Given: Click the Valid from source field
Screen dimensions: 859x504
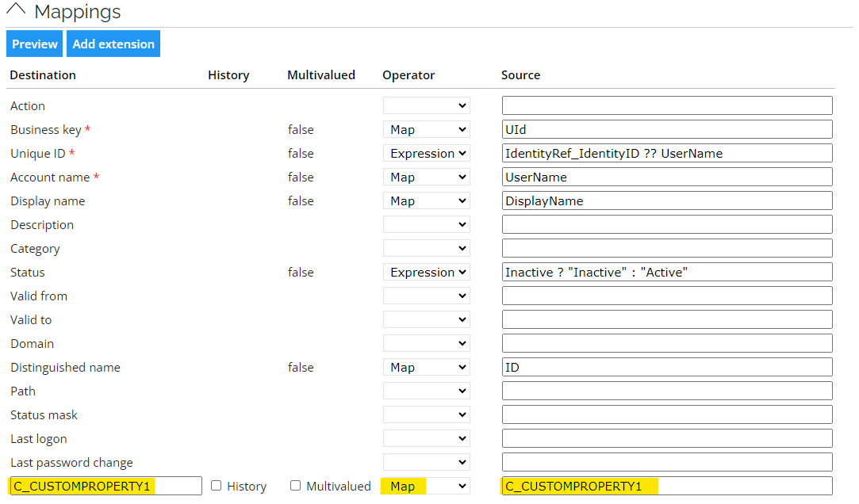Looking at the screenshot, I should pos(667,296).
